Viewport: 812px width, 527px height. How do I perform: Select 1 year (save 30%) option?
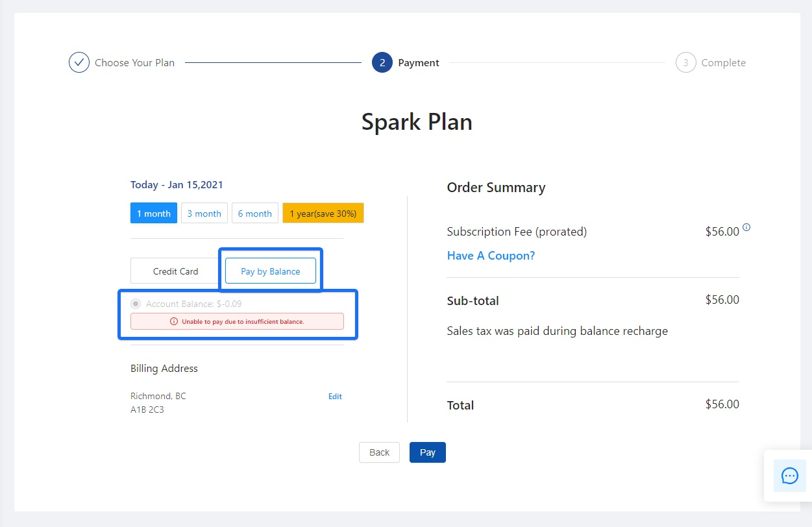[323, 214]
